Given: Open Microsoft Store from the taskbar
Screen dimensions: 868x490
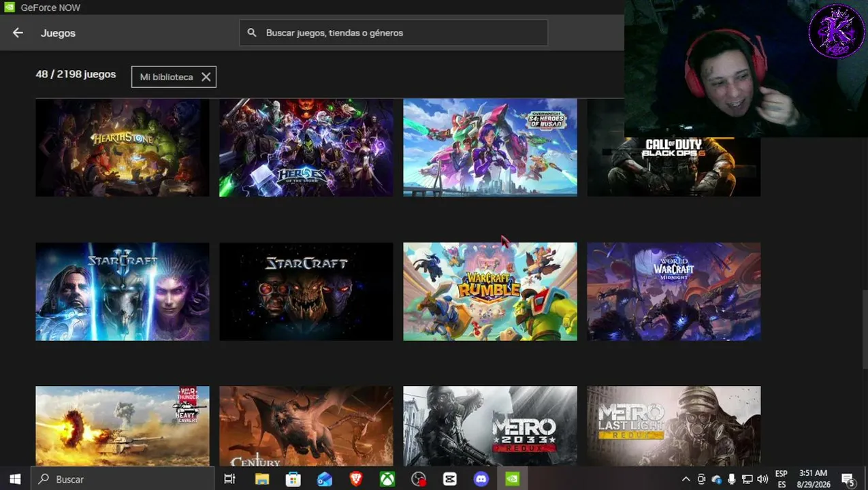Looking at the screenshot, I should point(293,479).
